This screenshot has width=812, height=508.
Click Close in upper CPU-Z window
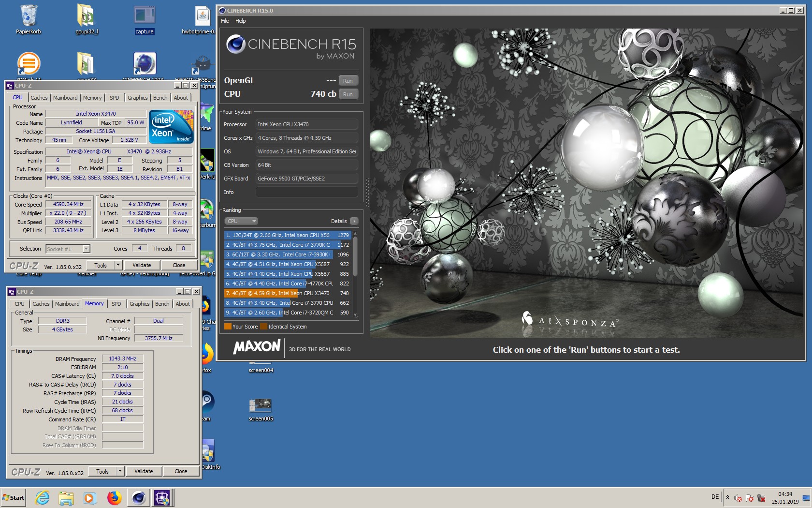pos(179,265)
